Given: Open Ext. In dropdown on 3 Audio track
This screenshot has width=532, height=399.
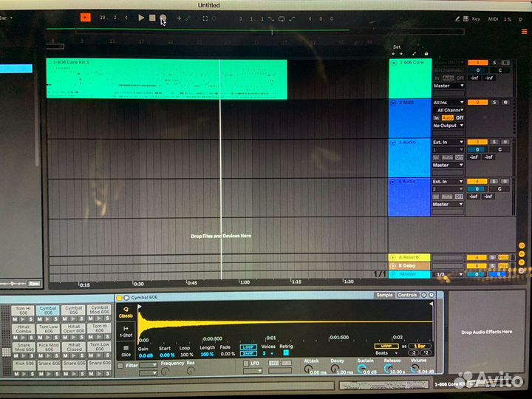Looking at the screenshot, I should click(449, 142).
